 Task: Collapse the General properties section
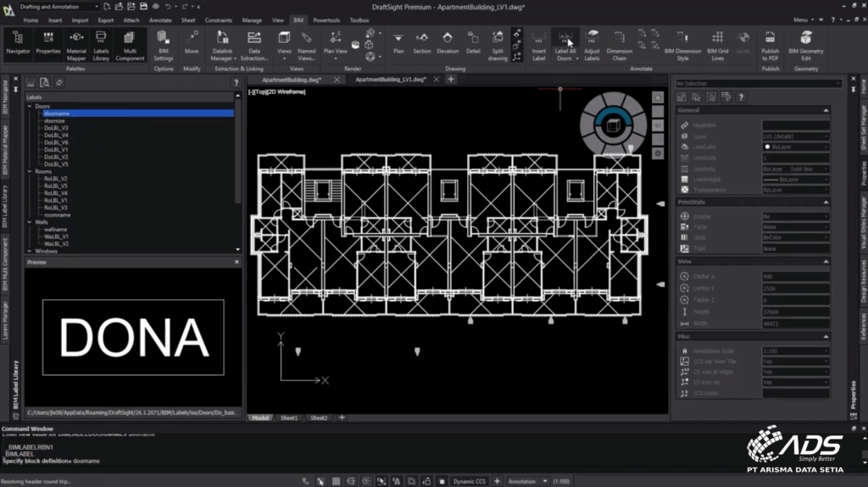point(826,110)
